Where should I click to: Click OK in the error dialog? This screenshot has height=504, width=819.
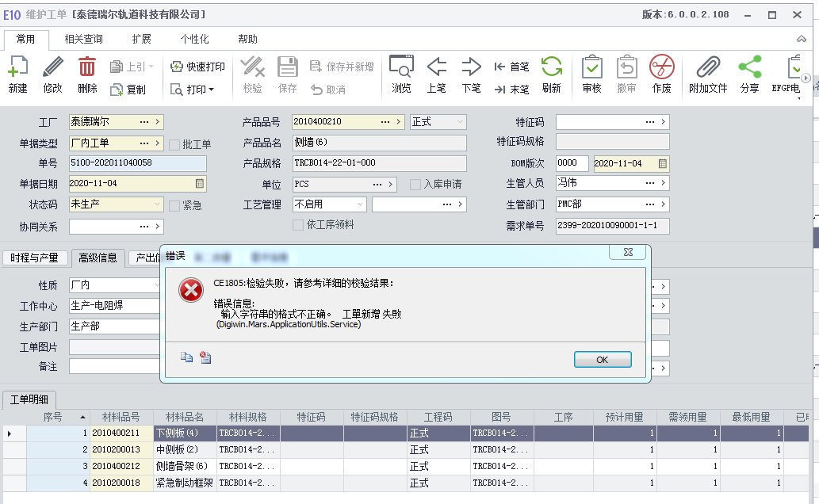[603, 360]
